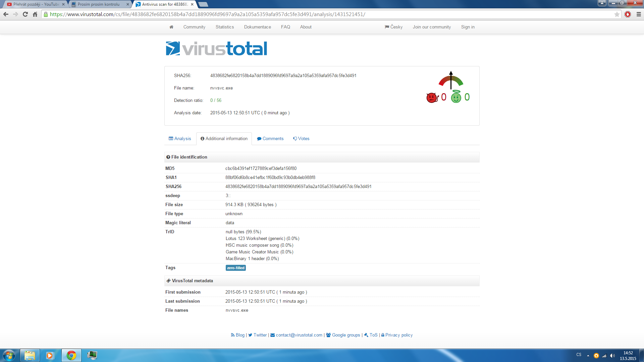Click the nvvsvc.exe file name at top
The image size is (644, 362).
point(221,88)
